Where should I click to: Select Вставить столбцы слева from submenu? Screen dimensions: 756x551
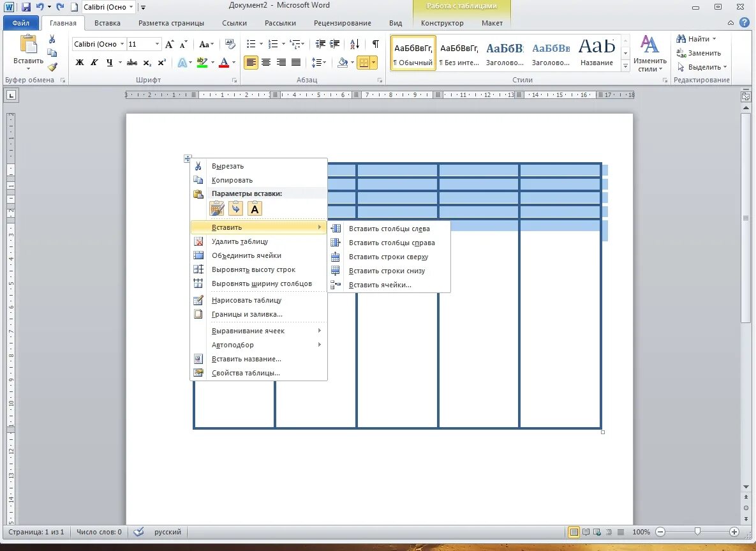click(389, 229)
